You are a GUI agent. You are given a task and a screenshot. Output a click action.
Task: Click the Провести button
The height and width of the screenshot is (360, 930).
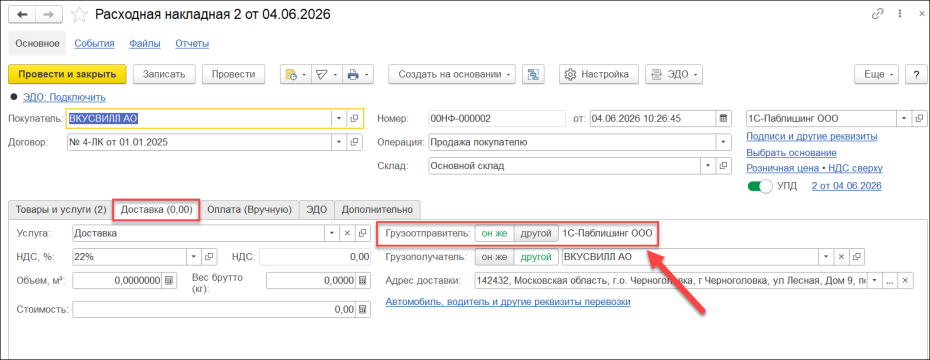pyautogui.click(x=234, y=74)
